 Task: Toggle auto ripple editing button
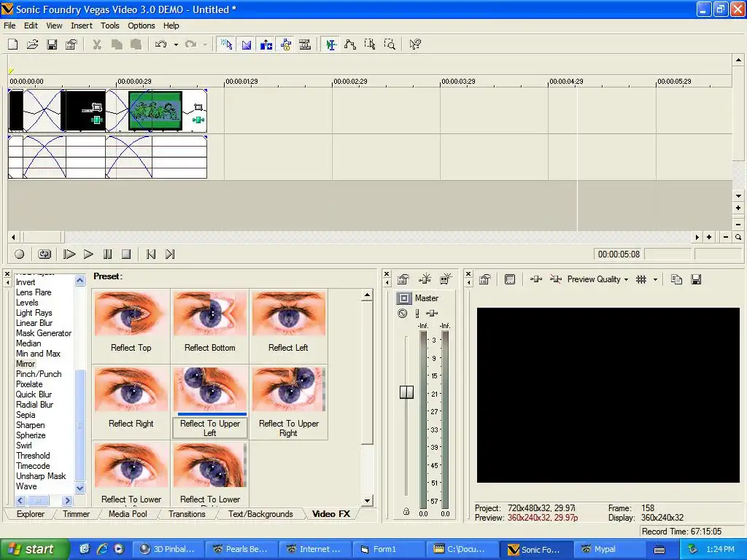pyautogui.click(x=266, y=44)
